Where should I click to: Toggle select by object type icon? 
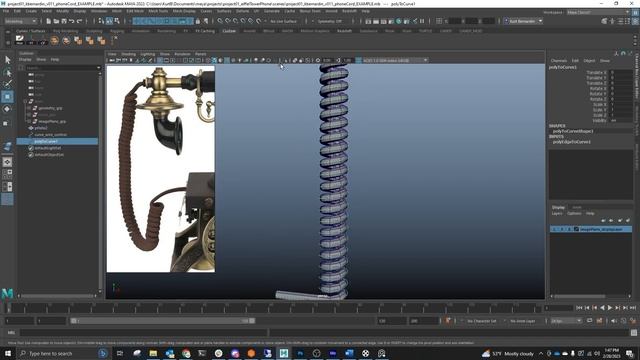click(x=109, y=21)
